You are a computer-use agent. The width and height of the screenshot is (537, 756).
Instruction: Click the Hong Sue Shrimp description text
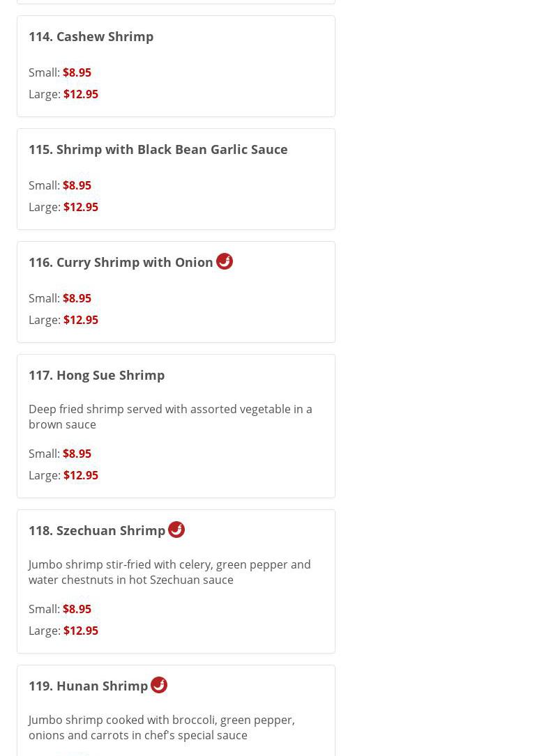[169, 417]
